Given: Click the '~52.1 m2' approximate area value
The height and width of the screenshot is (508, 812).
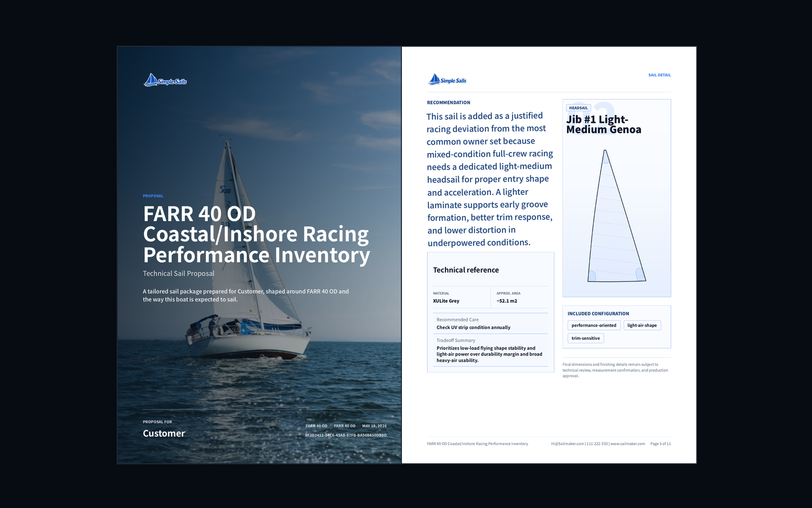Looking at the screenshot, I should point(507,301).
